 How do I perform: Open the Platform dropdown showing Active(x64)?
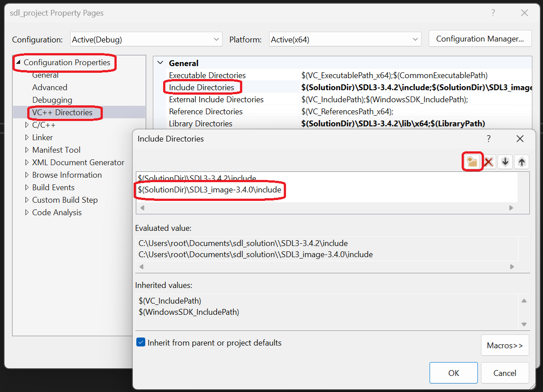click(x=415, y=39)
